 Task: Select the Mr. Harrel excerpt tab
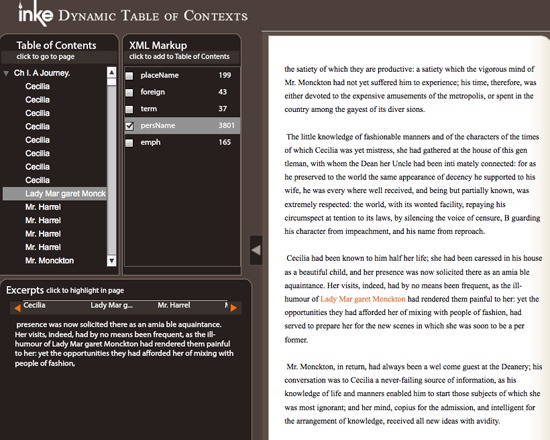[174, 305]
